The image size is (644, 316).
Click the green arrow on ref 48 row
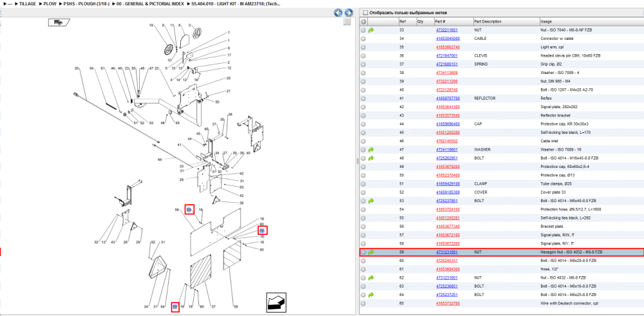(372, 158)
